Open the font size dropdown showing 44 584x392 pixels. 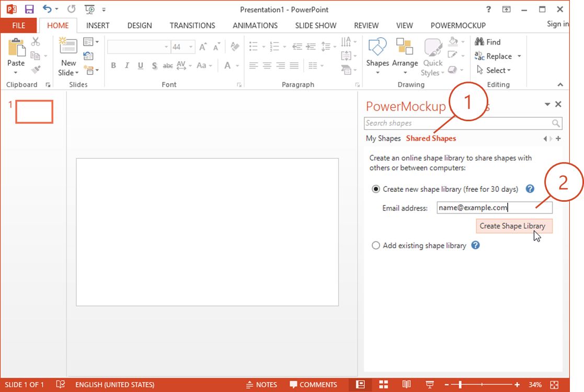pos(191,47)
